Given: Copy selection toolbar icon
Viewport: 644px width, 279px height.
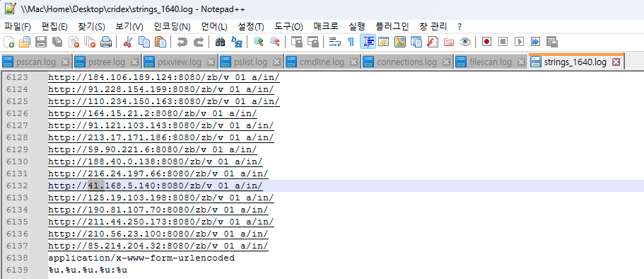Looking at the screenshot, I should point(144,42).
